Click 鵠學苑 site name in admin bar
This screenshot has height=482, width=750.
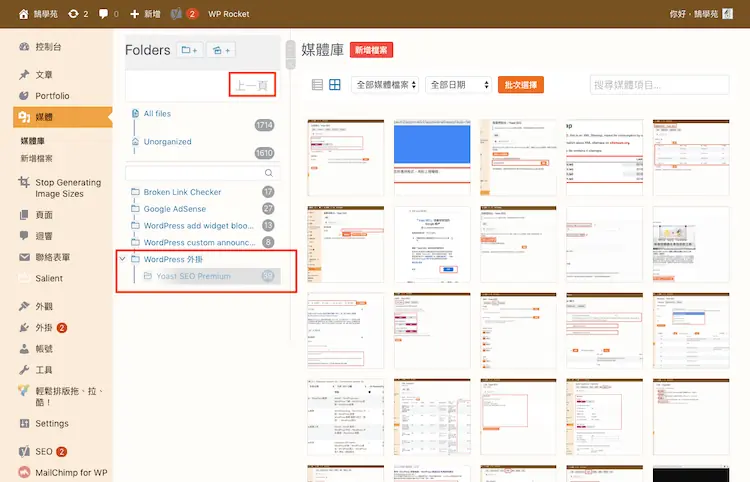coord(45,14)
